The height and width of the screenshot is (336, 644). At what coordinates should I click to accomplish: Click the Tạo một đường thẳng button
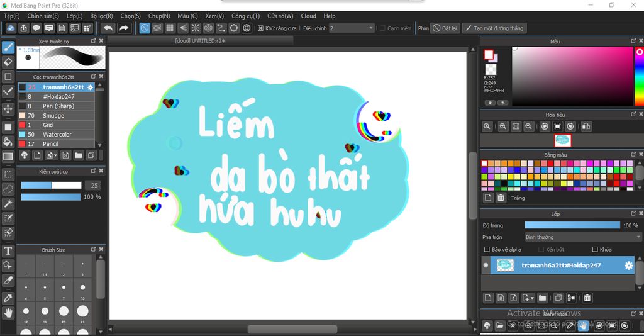point(494,28)
